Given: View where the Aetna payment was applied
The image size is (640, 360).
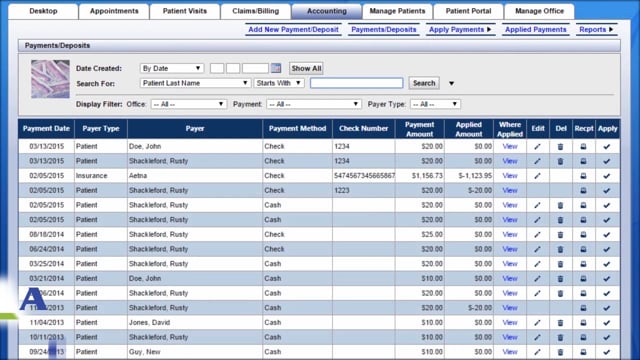Looking at the screenshot, I should [x=510, y=176].
